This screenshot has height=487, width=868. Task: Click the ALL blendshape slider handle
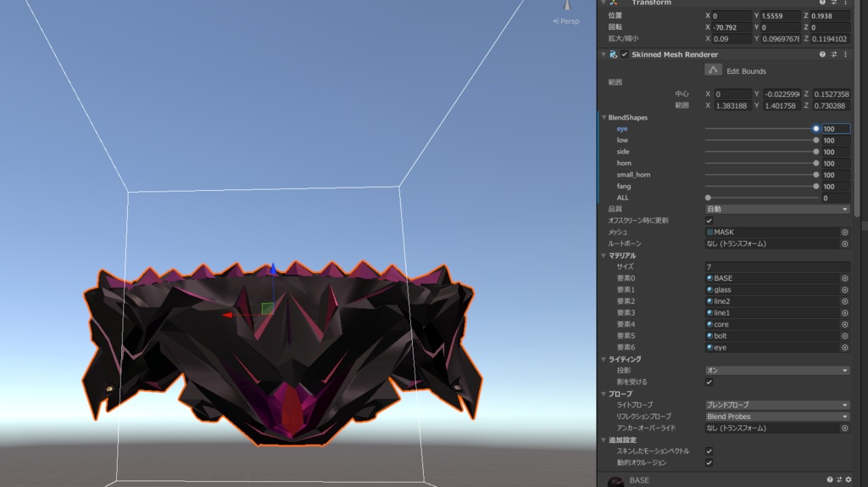tap(708, 198)
